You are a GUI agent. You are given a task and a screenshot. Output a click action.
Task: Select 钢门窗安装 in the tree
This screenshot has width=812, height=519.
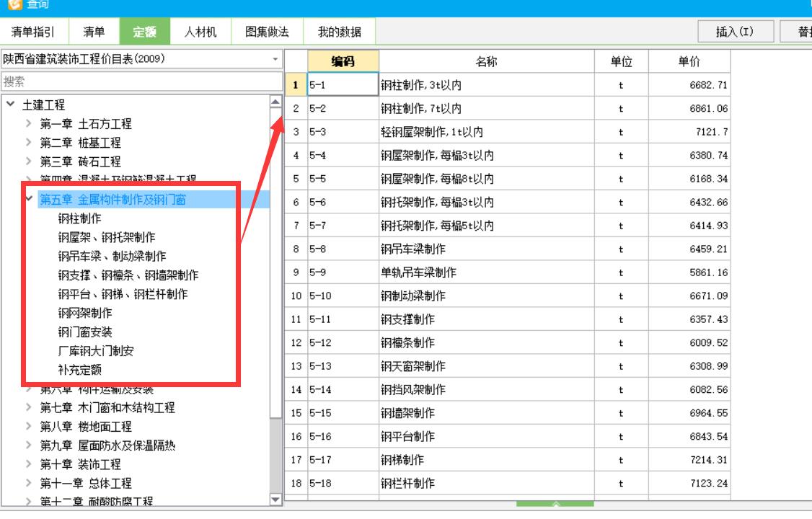tap(85, 332)
